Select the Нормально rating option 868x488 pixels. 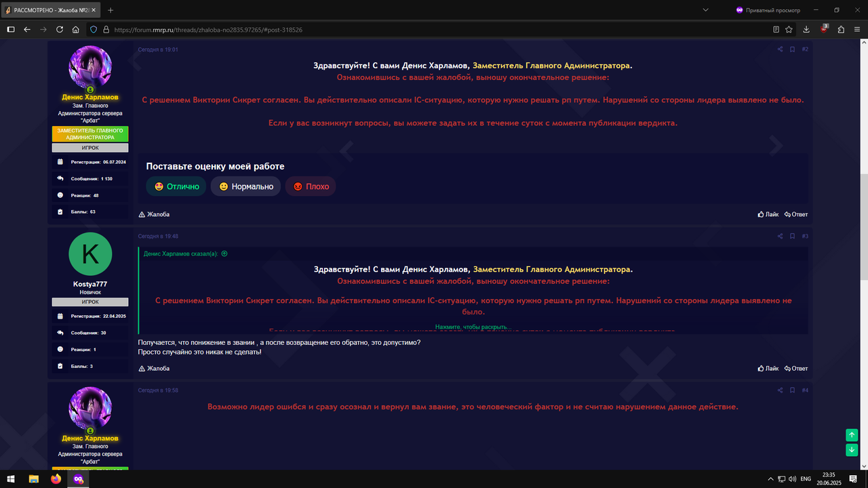tap(245, 186)
